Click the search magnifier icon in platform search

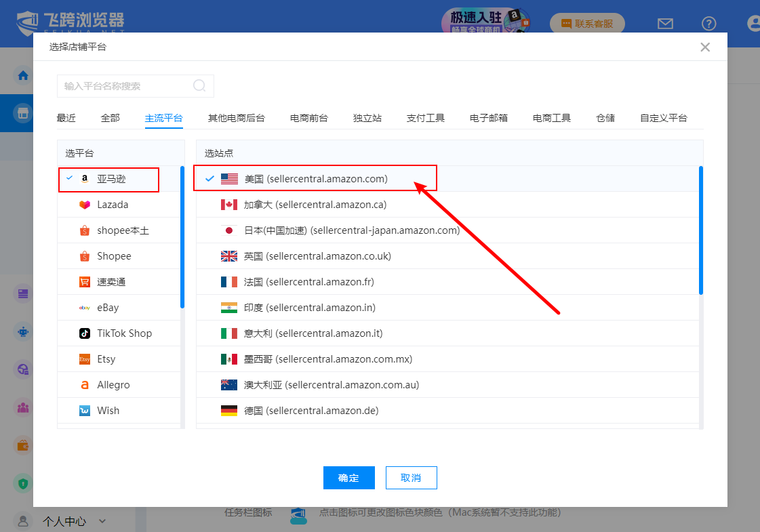[199, 85]
